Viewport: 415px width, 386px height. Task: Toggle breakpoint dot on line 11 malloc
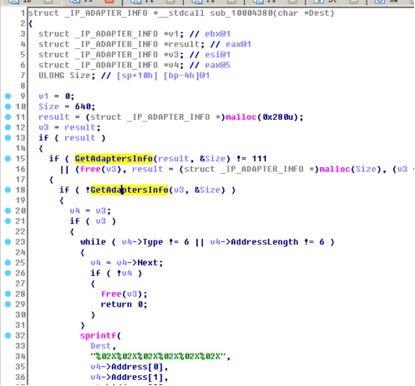coord(8,117)
